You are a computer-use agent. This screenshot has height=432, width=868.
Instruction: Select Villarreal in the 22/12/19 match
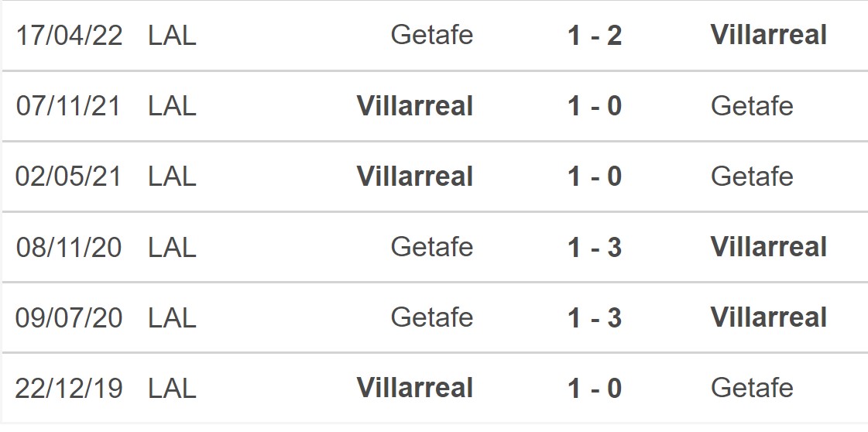415,389
